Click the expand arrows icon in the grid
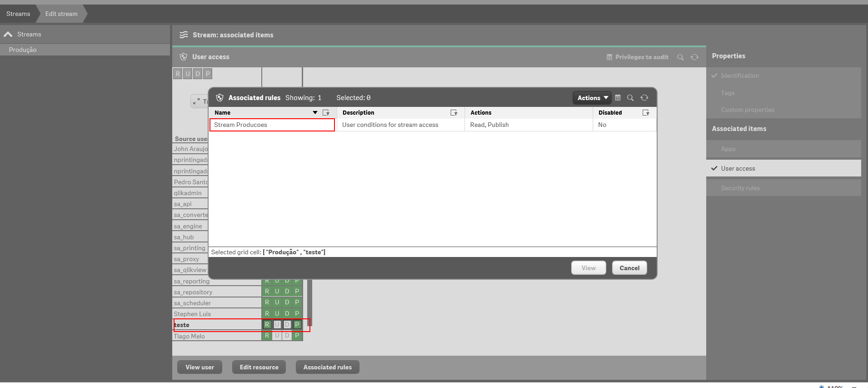This screenshot has width=868, height=388. pos(196,101)
